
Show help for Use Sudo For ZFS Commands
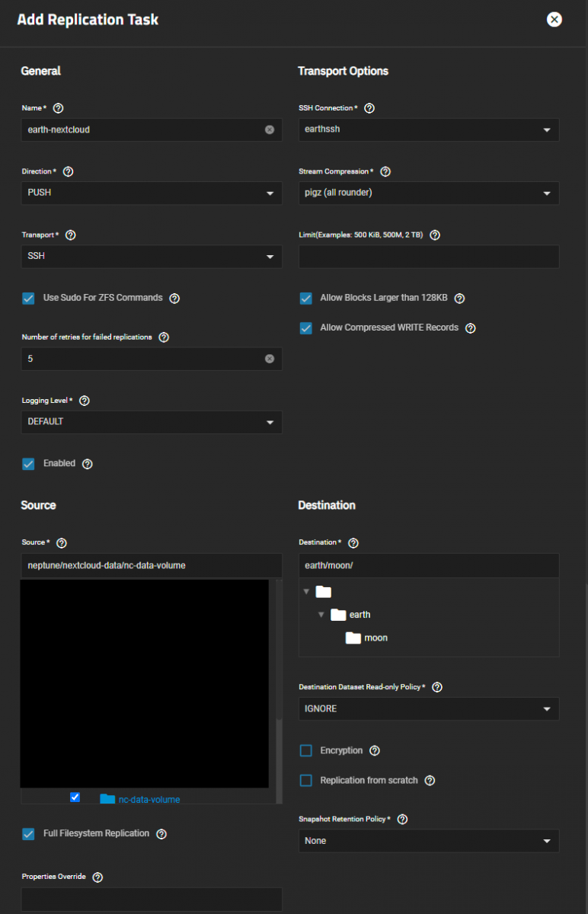pyautogui.click(x=174, y=299)
